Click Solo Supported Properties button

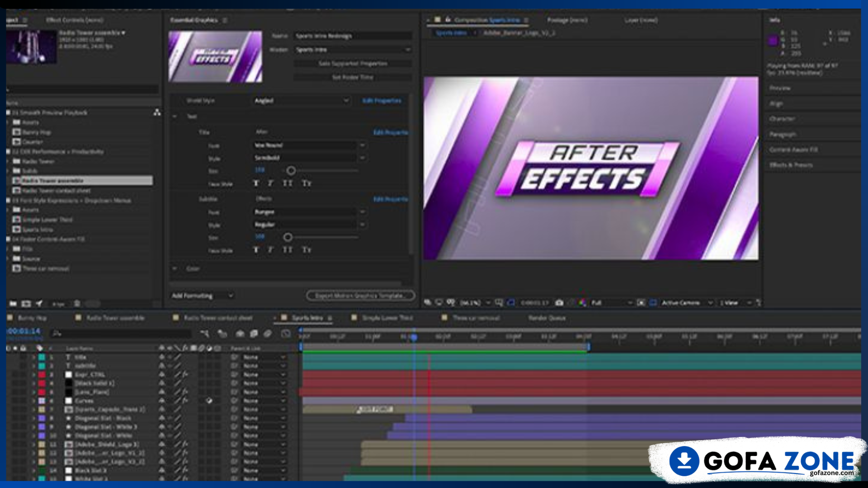coord(353,63)
